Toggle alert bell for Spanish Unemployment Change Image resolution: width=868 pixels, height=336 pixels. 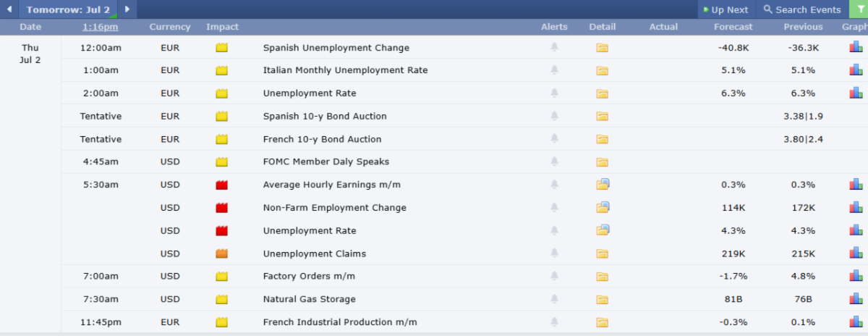555,48
